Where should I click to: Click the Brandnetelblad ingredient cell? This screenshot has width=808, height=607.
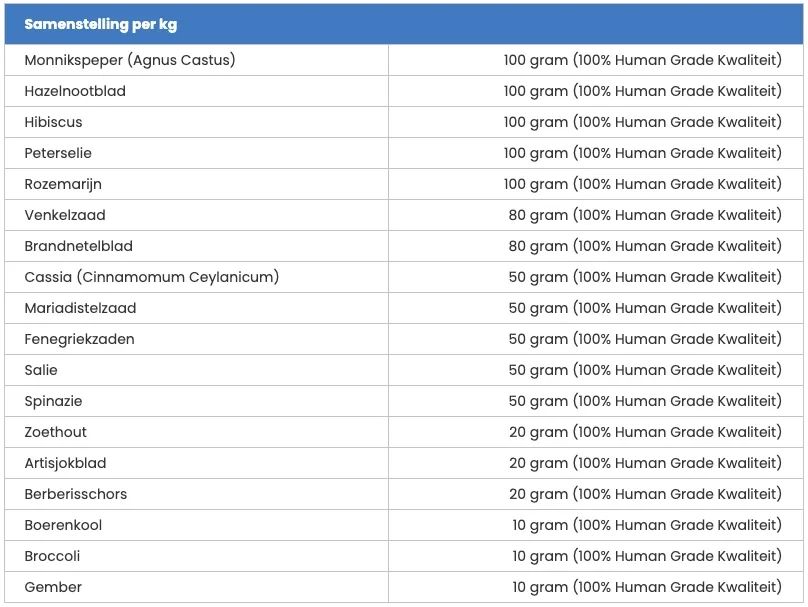[x=79, y=246]
